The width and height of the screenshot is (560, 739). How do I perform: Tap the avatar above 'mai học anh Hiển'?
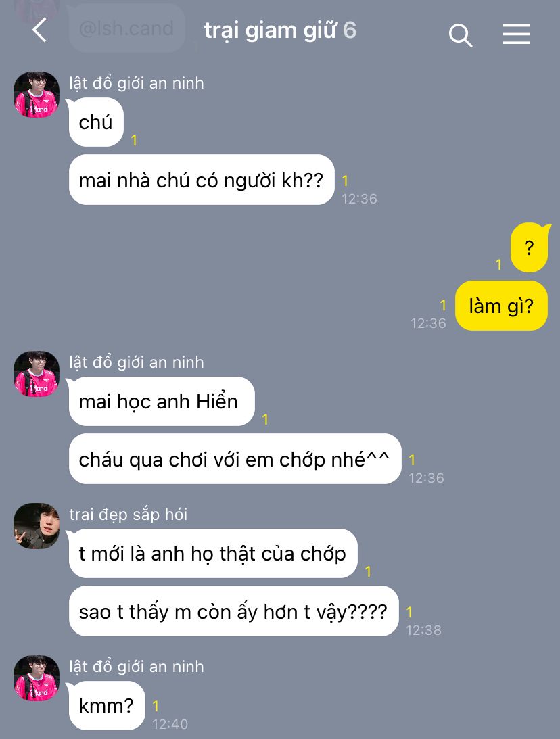click(37, 374)
